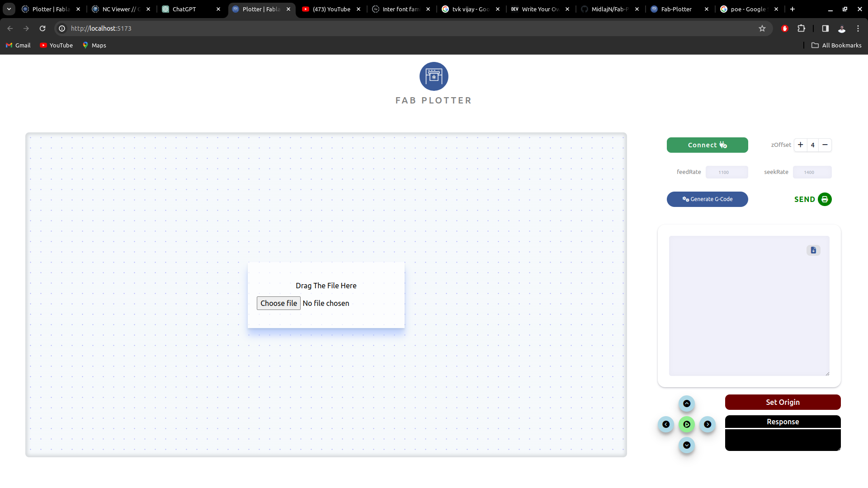Image resolution: width=868 pixels, height=488 pixels.
Task: Click the copy icon in G-Code panel
Action: pos(813,250)
